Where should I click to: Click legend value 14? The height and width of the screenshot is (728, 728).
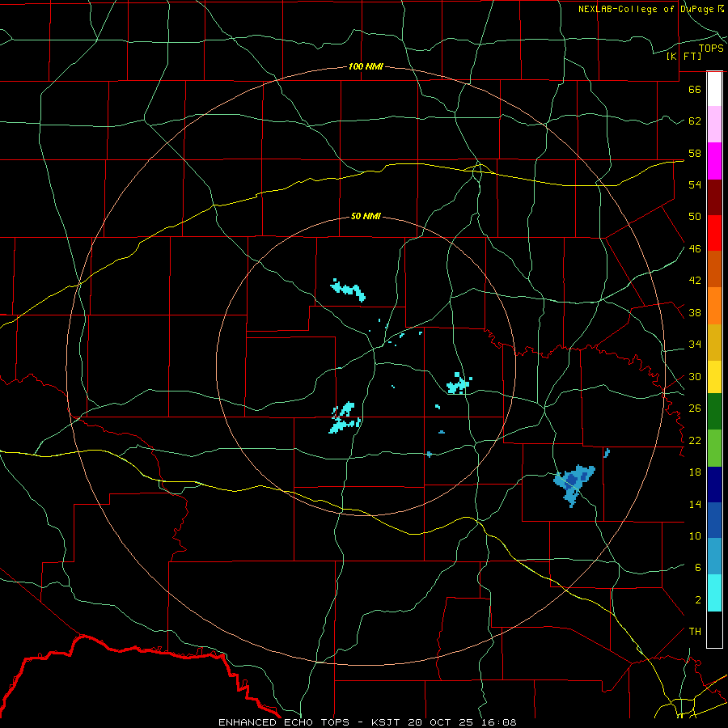coord(695,504)
